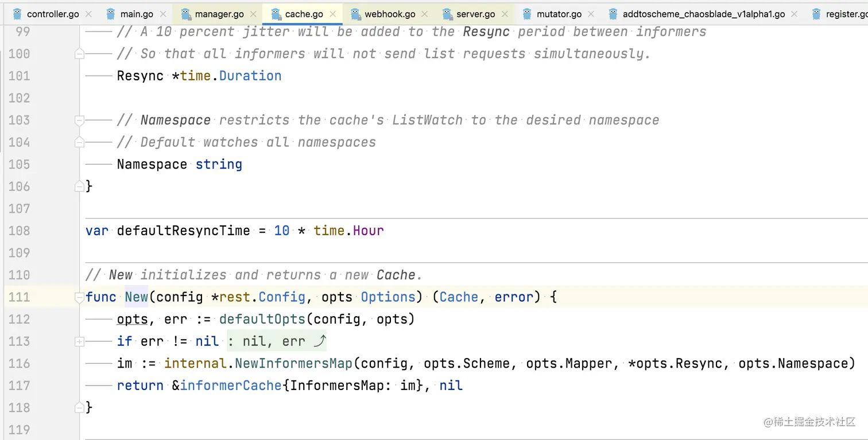Screen dimensions: 868x440
Task: Click comment '// New initializes and returns a new Cache.'
Action: tap(254, 275)
